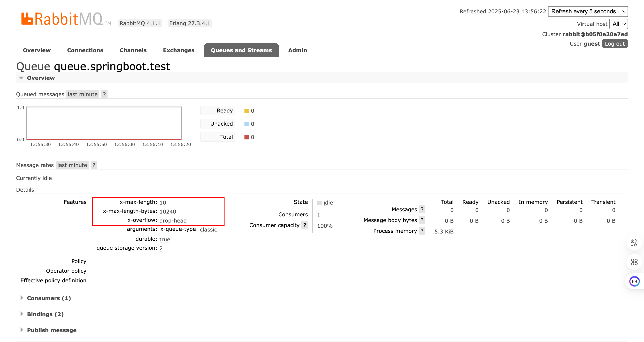
Task: Click the queued messages chart
Action: coord(104,123)
